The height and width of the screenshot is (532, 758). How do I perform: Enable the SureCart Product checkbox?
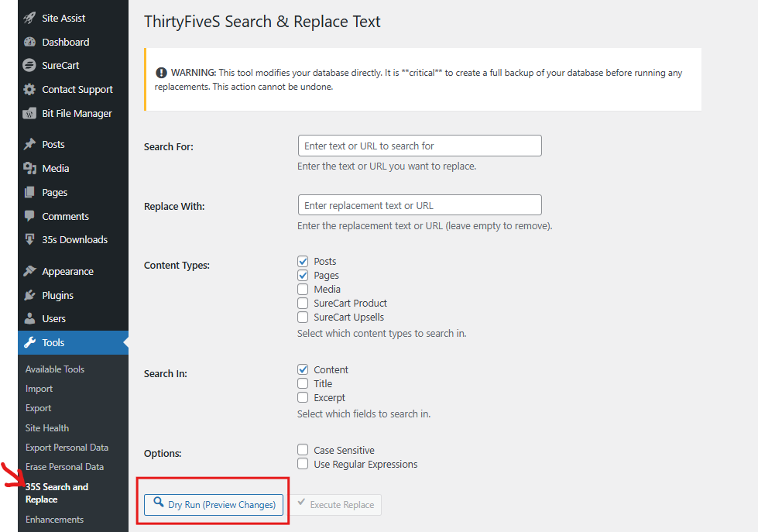[x=304, y=304]
